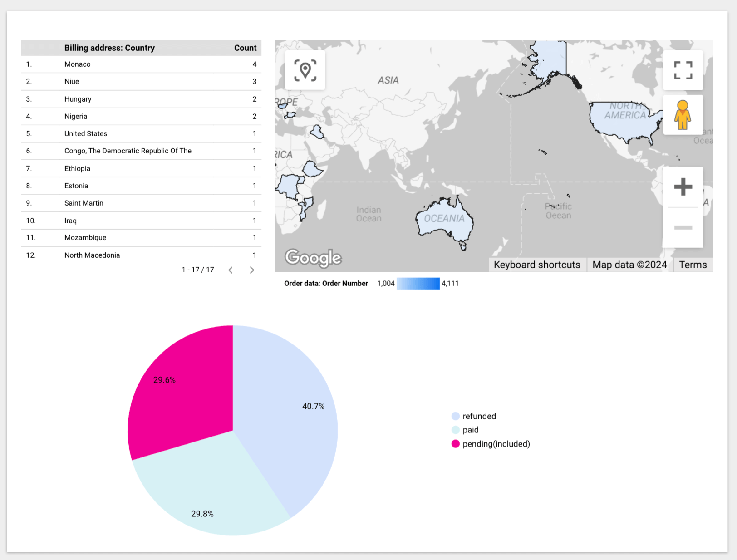Viewport: 737px width, 560px height.
Task: Sort table by Count column header
Action: 245,48
